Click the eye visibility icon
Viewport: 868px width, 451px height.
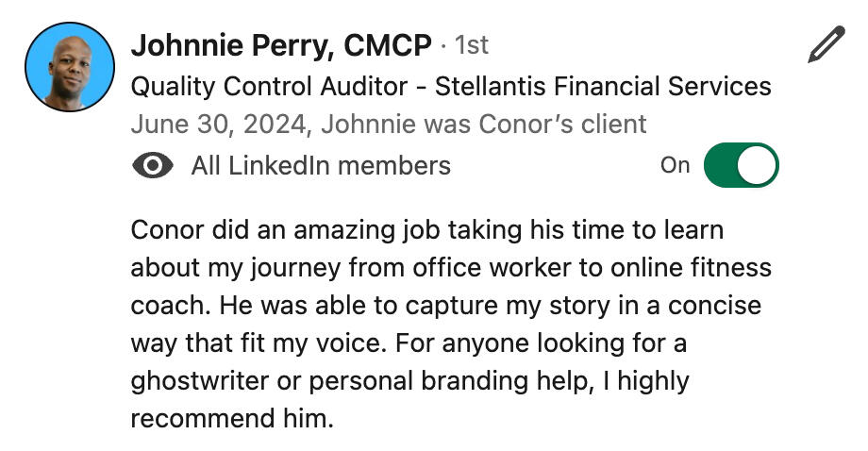(153, 167)
